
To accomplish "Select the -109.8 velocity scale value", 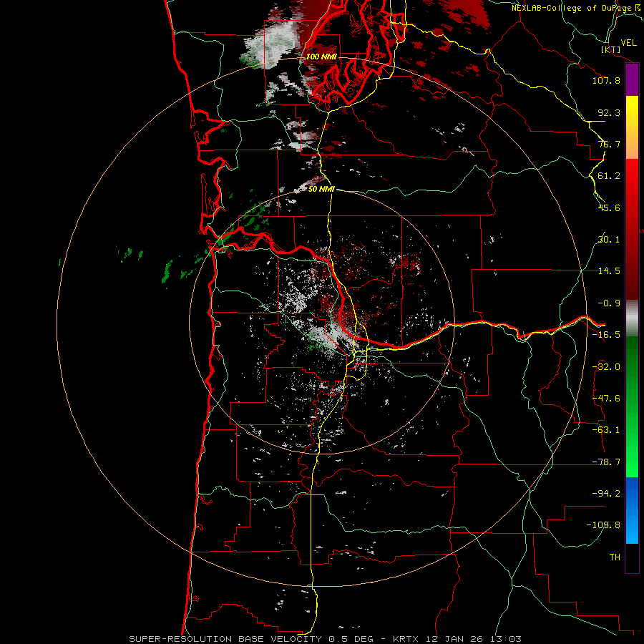I will [x=603, y=525].
